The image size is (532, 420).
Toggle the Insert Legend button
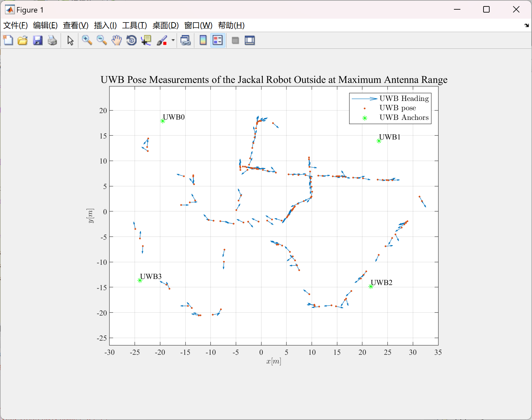coord(218,40)
